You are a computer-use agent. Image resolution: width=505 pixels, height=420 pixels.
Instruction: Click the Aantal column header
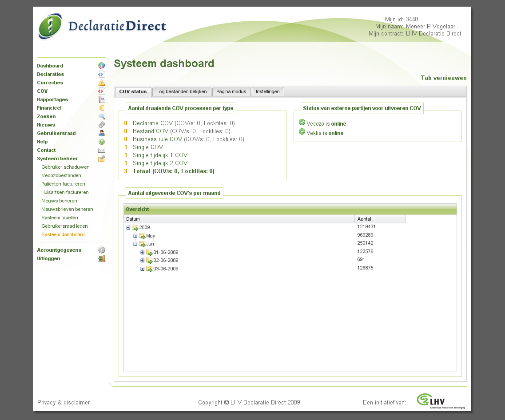coord(380,219)
